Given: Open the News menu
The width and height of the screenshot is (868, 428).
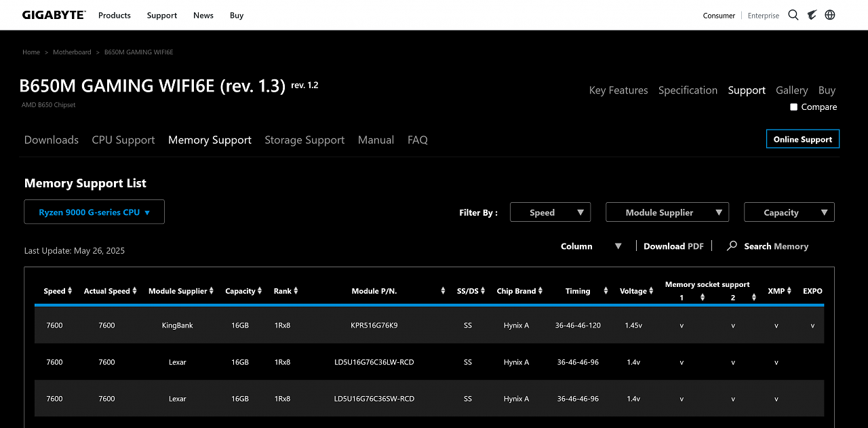Looking at the screenshot, I should [203, 15].
